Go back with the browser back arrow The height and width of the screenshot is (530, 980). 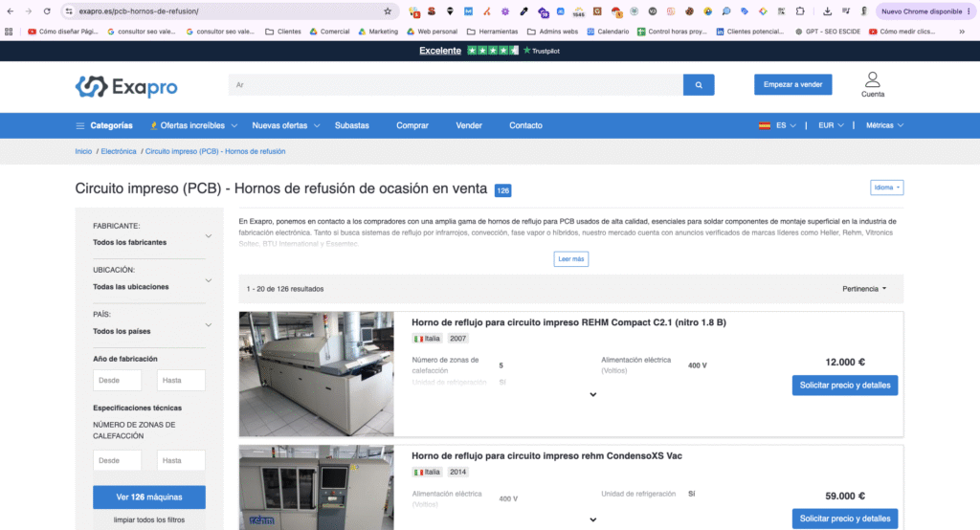point(10,11)
